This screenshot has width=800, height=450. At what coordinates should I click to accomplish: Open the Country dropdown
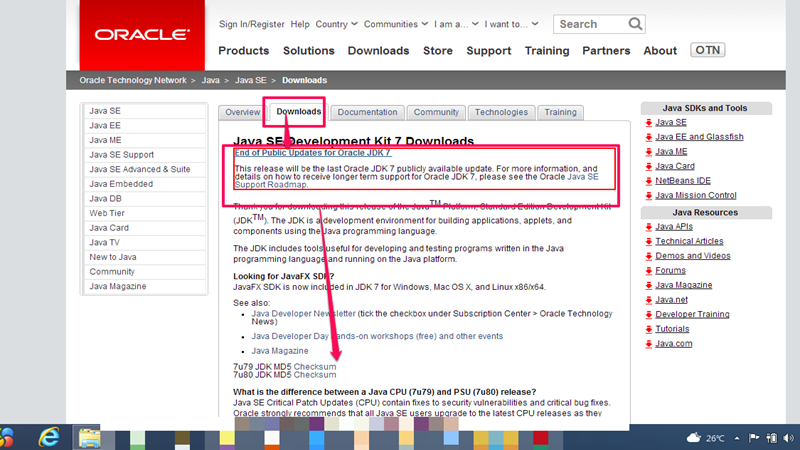click(336, 24)
